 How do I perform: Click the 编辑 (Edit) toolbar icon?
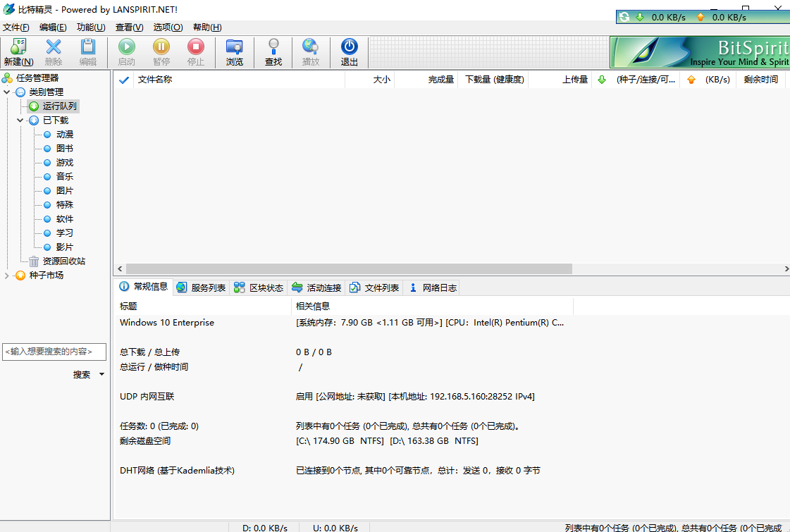[87, 51]
